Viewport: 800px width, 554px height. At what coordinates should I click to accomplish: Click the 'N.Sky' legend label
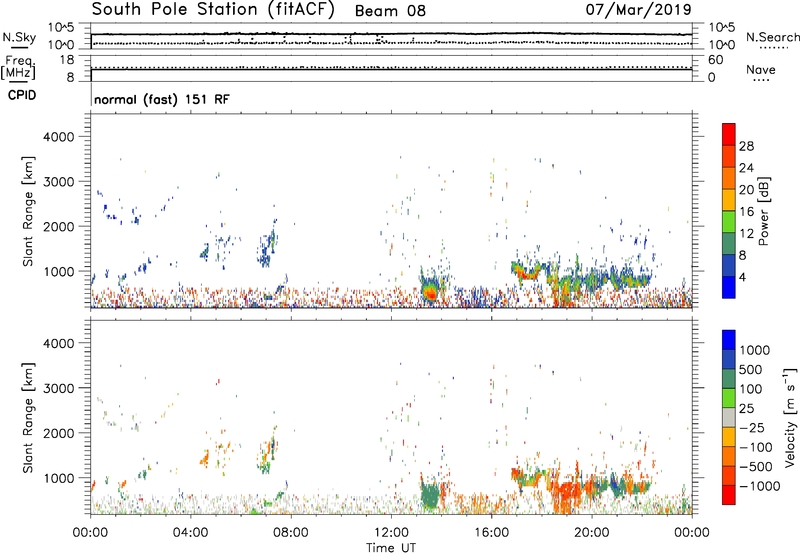19,37
